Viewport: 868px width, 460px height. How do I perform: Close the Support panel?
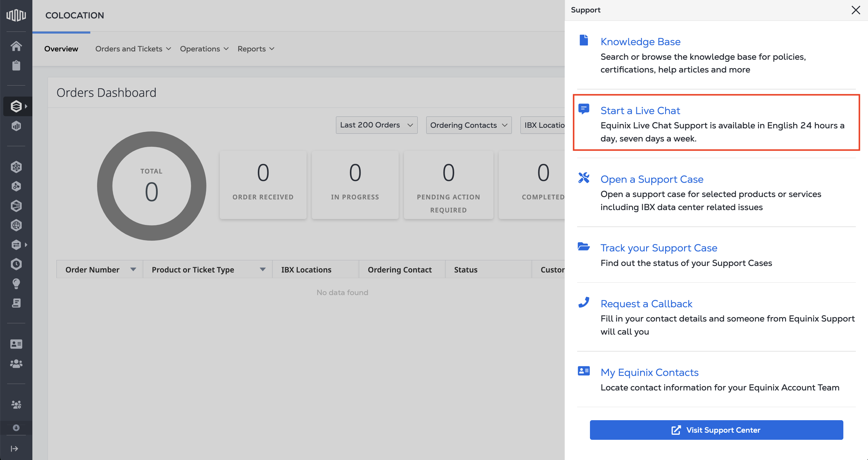tap(856, 10)
